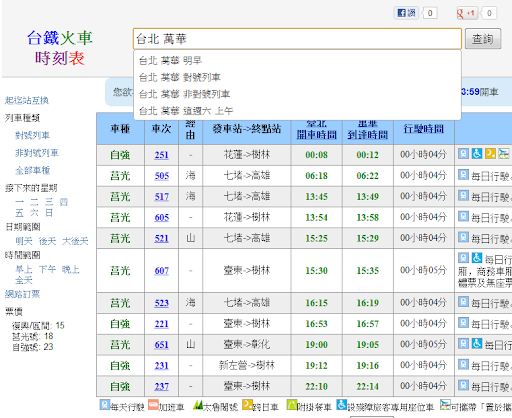
Task: Select 晚上 time range
Action: [71, 269]
